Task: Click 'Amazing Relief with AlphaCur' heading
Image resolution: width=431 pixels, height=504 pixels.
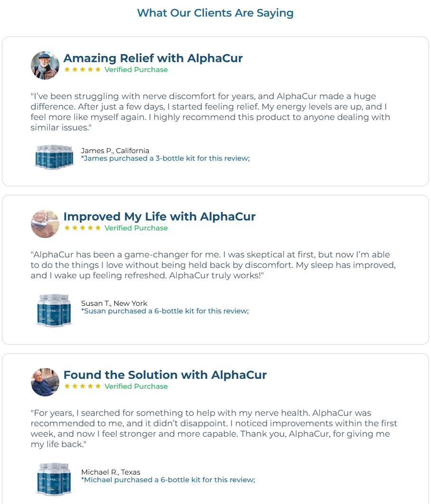Action: pos(153,58)
